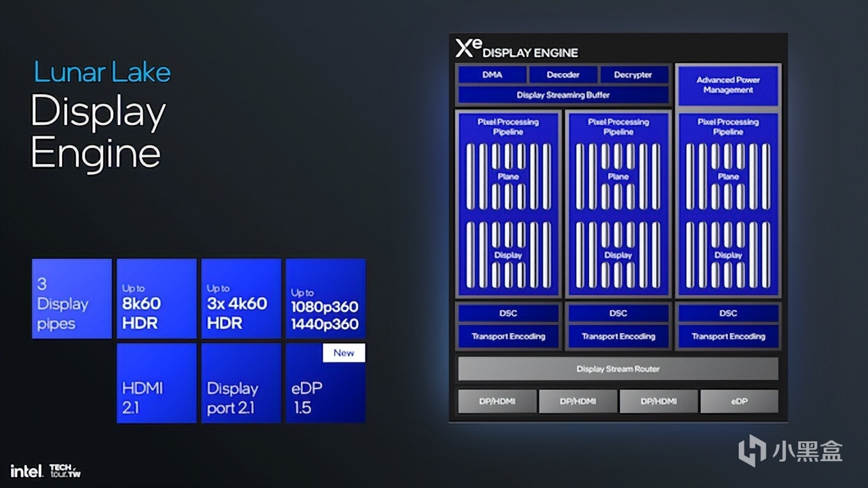868x488 pixels.
Task: Select the rightmost "Transport Encoding" block
Action: click(728, 336)
